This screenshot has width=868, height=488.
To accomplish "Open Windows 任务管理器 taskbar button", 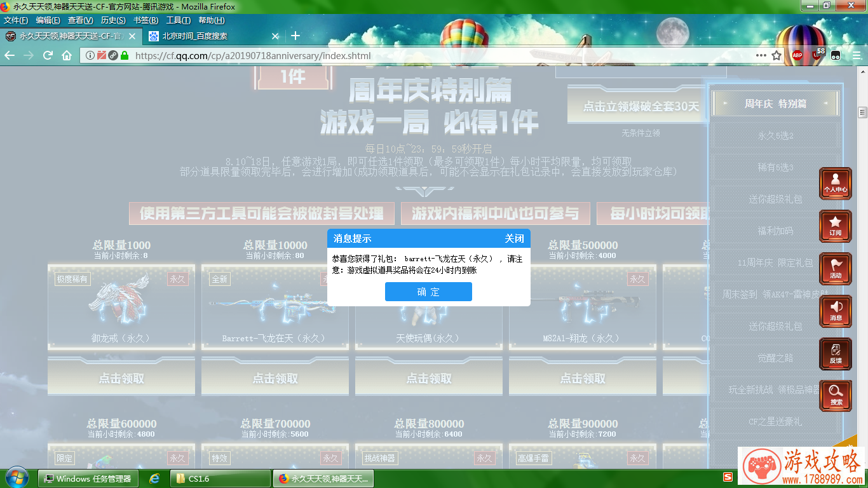I will click(x=89, y=478).
